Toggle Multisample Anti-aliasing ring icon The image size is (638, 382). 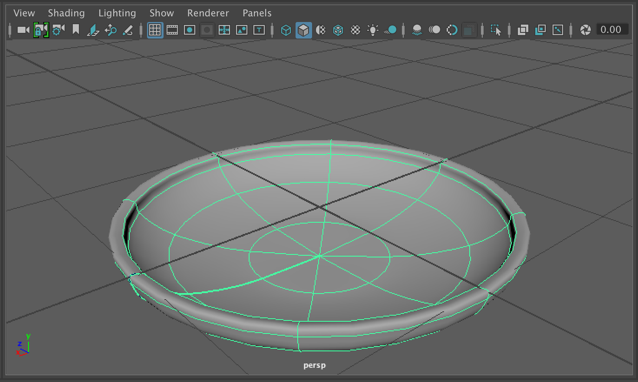click(x=452, y=30)
